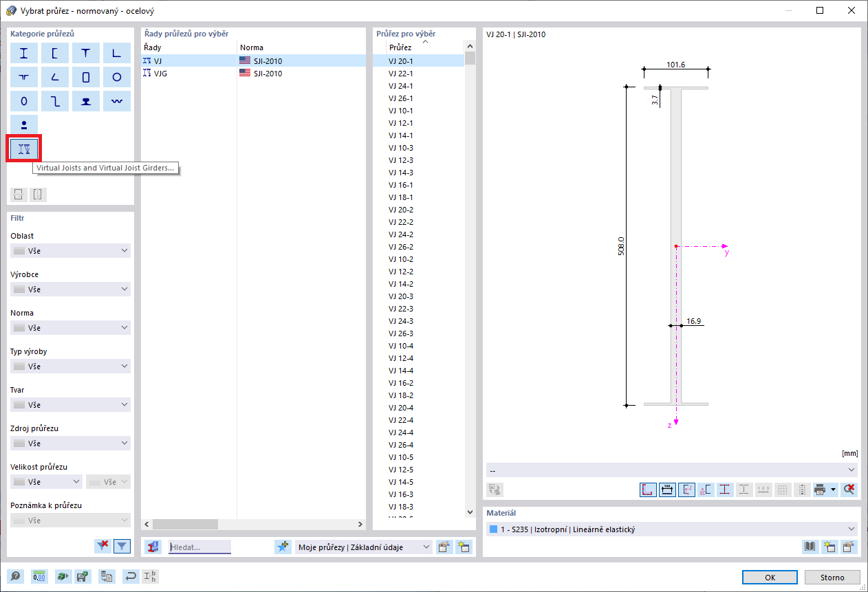The image size is (868, 592).
Task: Select the elliptical hollow section category
Action: click(24, 102)
